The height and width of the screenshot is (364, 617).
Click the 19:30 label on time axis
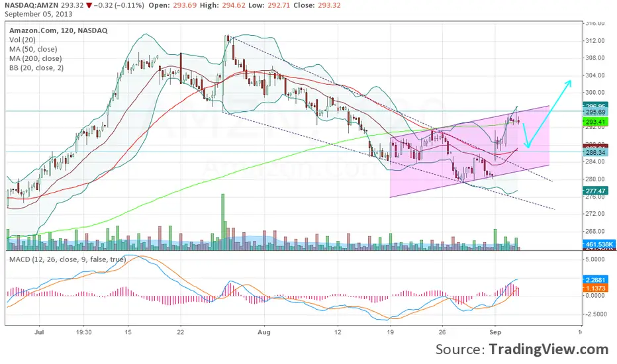click(x=83, y=332)
